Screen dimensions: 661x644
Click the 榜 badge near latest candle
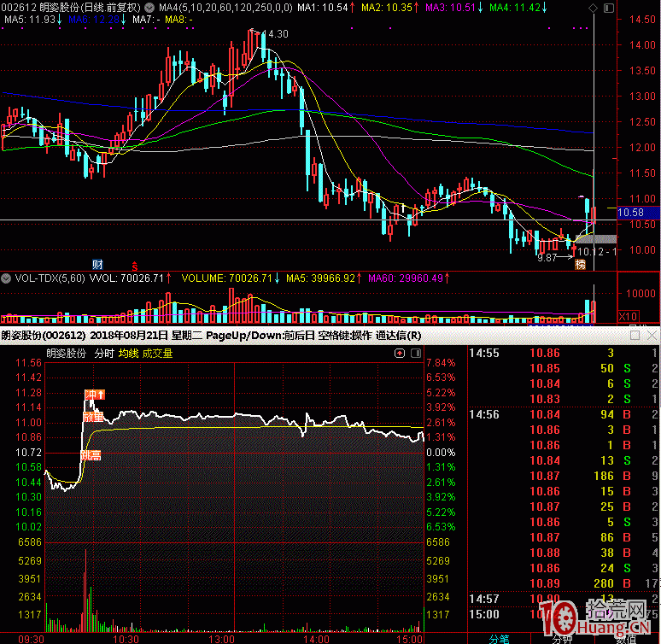coord(581,265)
